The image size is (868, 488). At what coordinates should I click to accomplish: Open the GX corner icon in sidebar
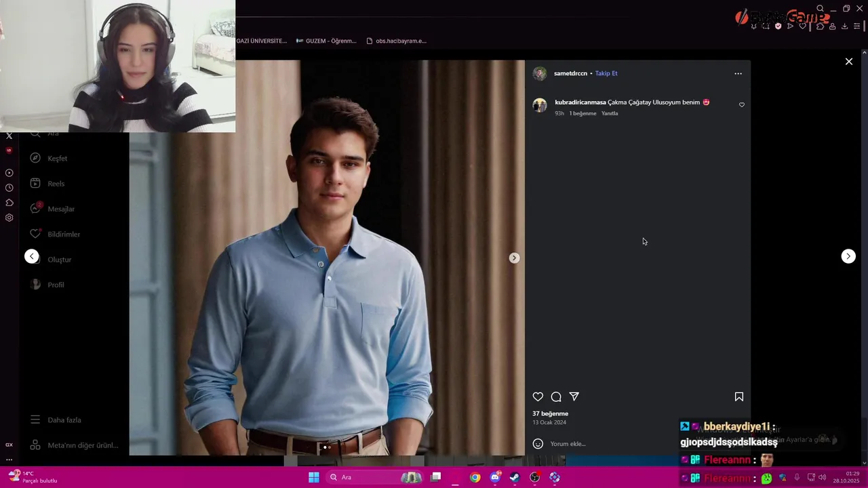click(9, 445)
